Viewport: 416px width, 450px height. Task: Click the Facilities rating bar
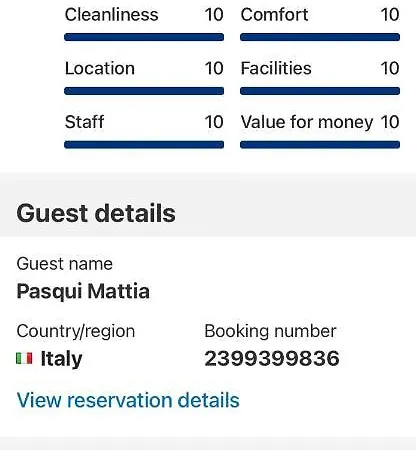tap(320, 91)
